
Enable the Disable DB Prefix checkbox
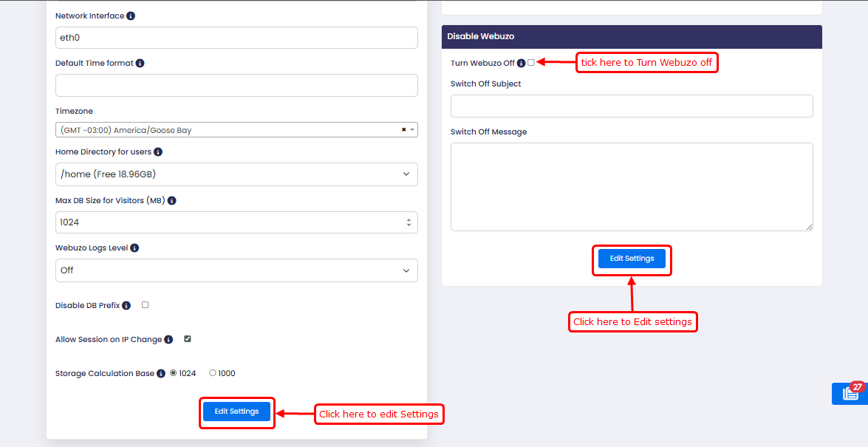[146, 305]
